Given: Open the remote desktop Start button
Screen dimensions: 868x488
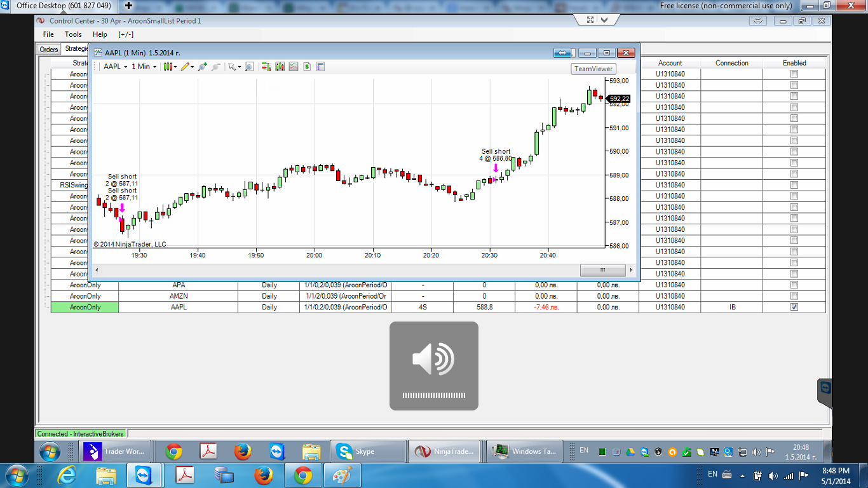Looking at the screenshot, I should coord(50,452).
